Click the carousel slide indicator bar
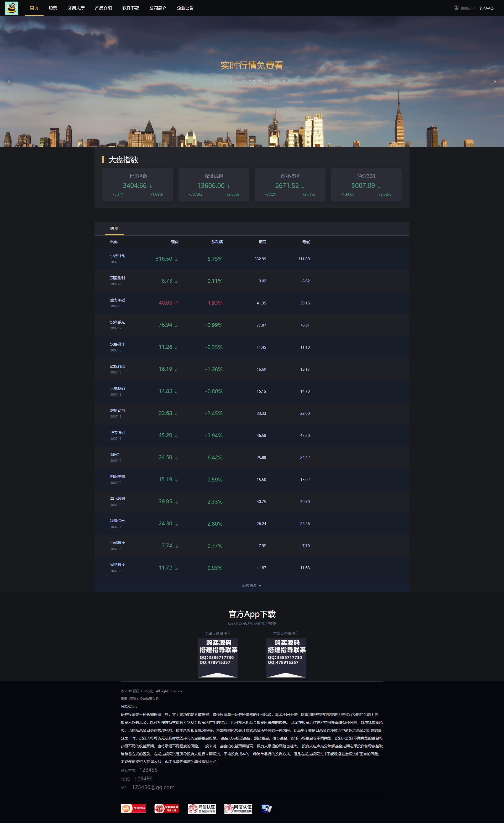The height and width of the screenshot is (823, 504). (252, 143)
